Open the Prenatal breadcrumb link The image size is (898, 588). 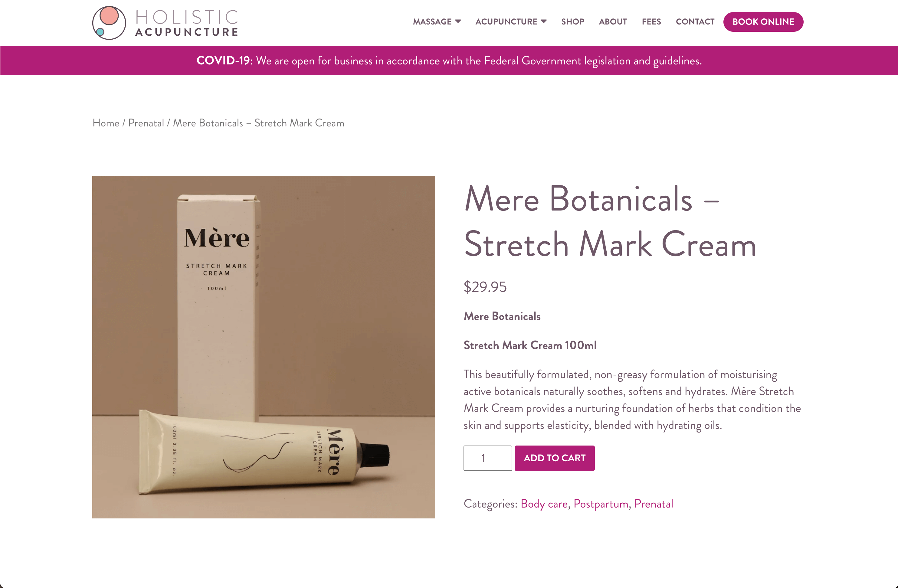point(146,123)
